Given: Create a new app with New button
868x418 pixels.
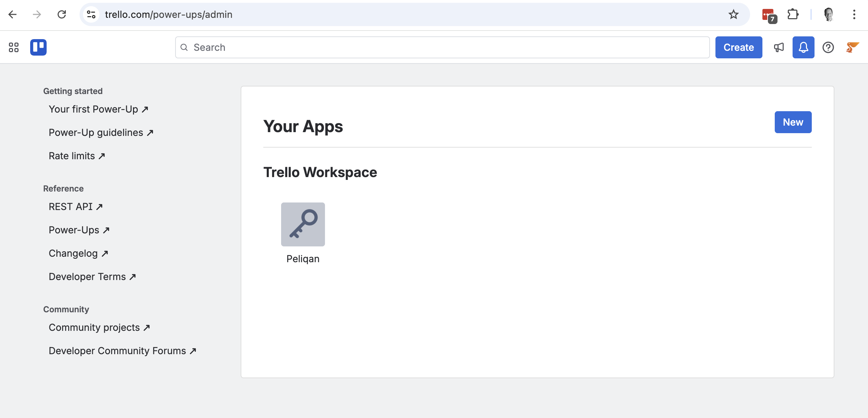Looking at the screenshot, I should coord(793,122).
